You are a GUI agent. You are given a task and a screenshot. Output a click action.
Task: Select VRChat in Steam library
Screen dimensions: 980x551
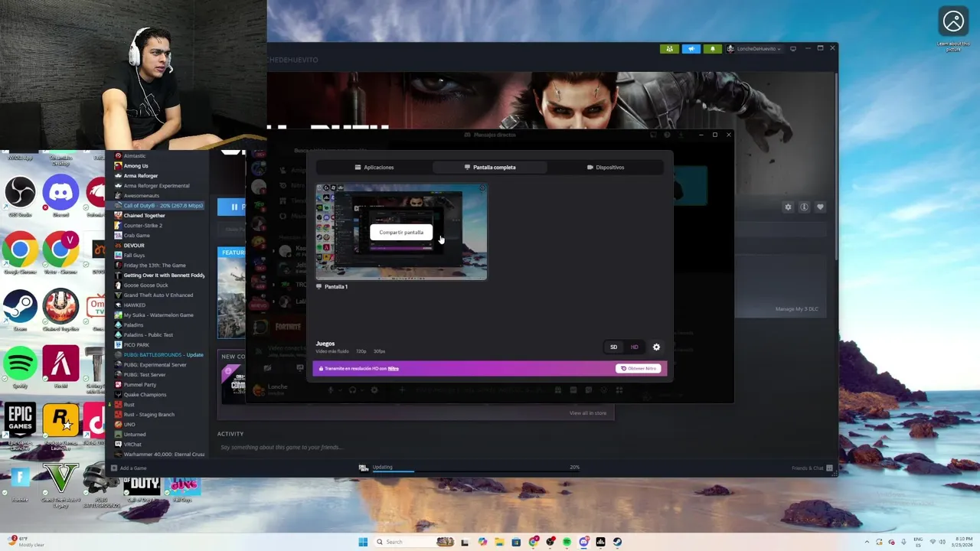(x=132, y=445)
